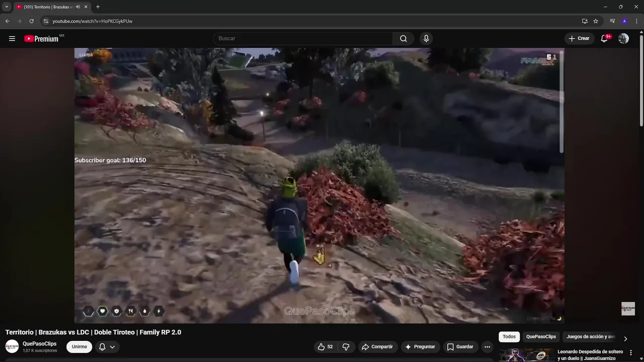Save the video with Guardar
644x362 pixels.
pos(460,347)
